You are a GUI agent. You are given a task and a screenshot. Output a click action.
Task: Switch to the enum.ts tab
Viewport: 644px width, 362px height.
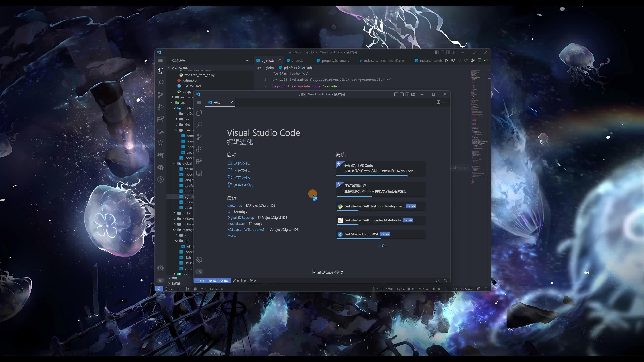coord(298,61)
